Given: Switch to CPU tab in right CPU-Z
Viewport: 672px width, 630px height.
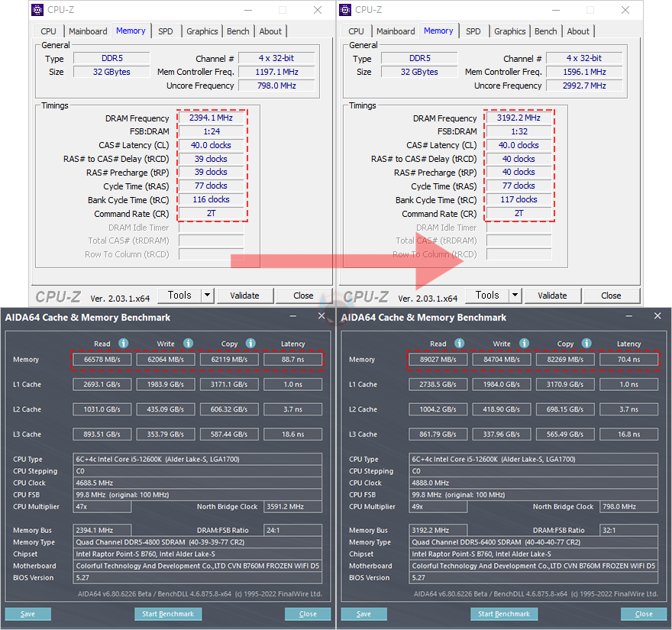Looking at the screenshot, I should click(356, 31).
